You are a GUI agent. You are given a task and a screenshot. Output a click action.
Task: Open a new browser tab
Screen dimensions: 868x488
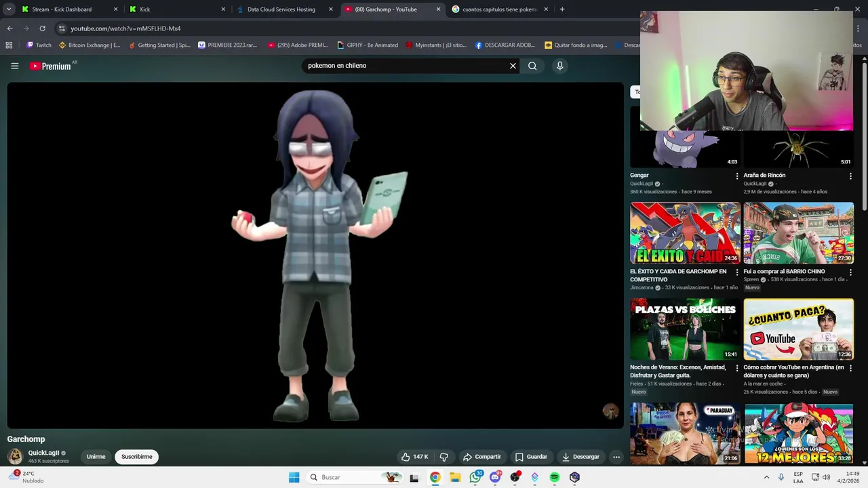[562, 9]
